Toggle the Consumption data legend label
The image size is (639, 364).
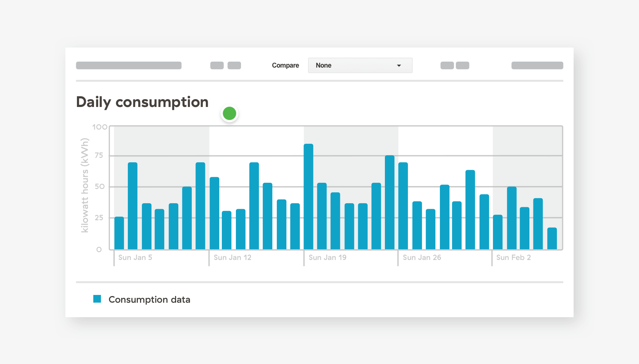[149, 300]
